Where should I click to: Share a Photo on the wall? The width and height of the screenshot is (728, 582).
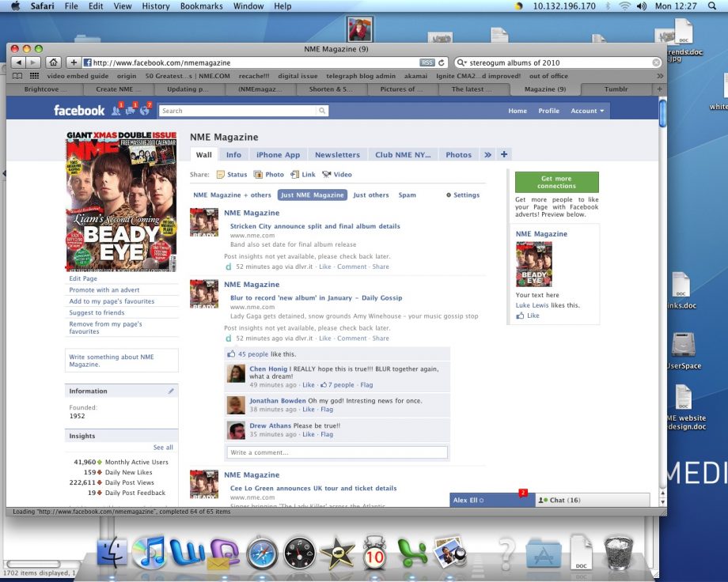(x=269, y=175)
